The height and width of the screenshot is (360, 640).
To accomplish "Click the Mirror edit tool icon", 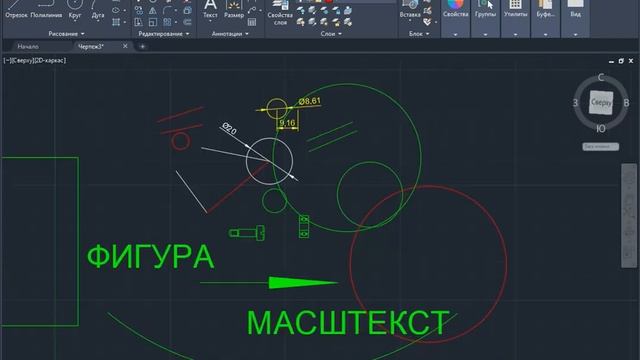I will click(x=152, y=11).
